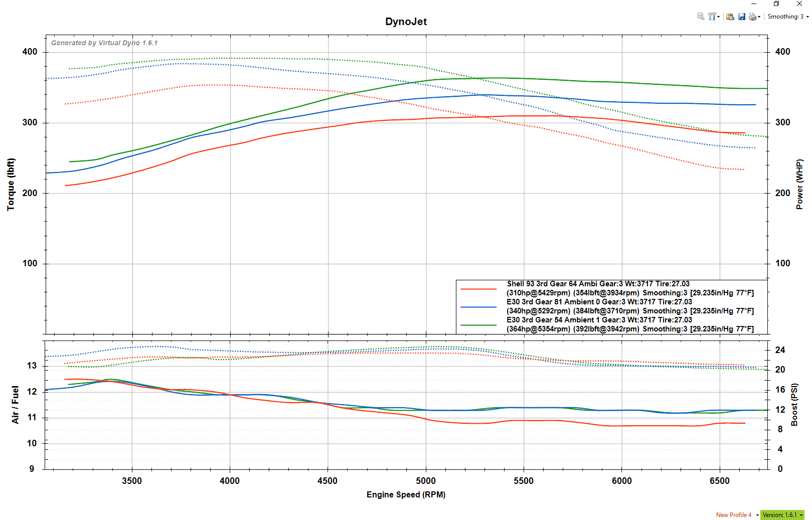This screenshot has height=520, width=812.
Task: Click the Boost (PSI) axis label
Action: coord(794,405)
